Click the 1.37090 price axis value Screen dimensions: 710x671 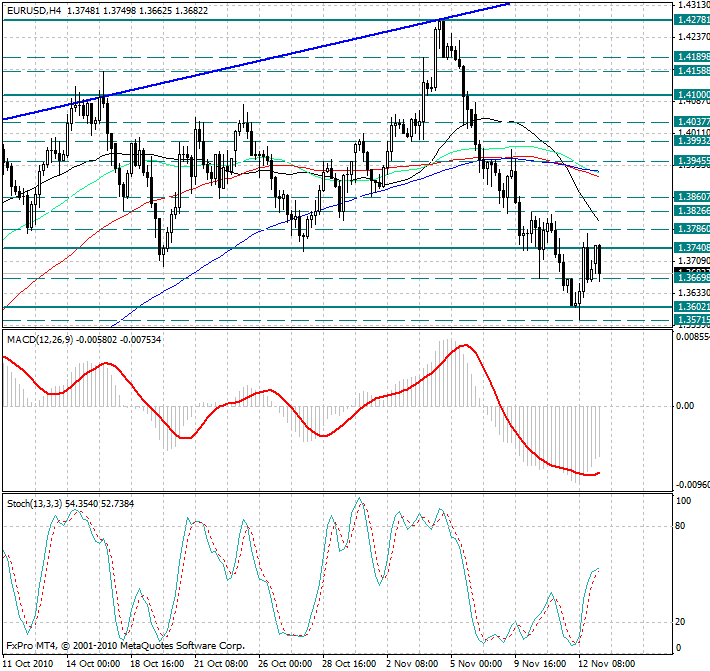tap(693, 261)
